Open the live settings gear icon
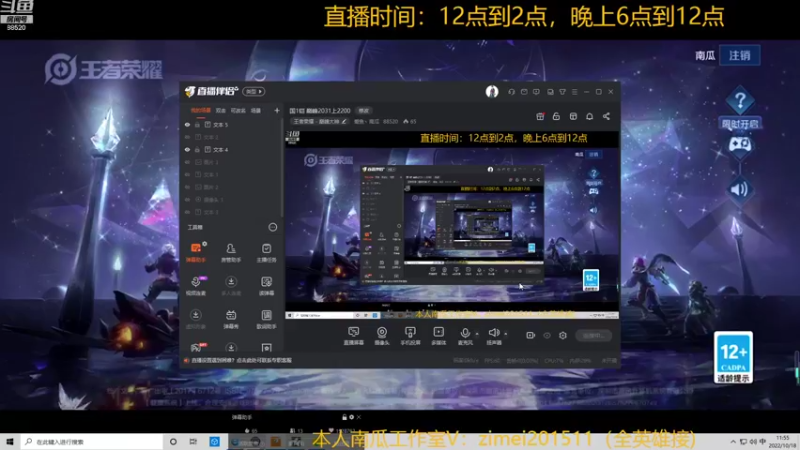The height and width of the screenshot is (450, 800). point(563,335)
